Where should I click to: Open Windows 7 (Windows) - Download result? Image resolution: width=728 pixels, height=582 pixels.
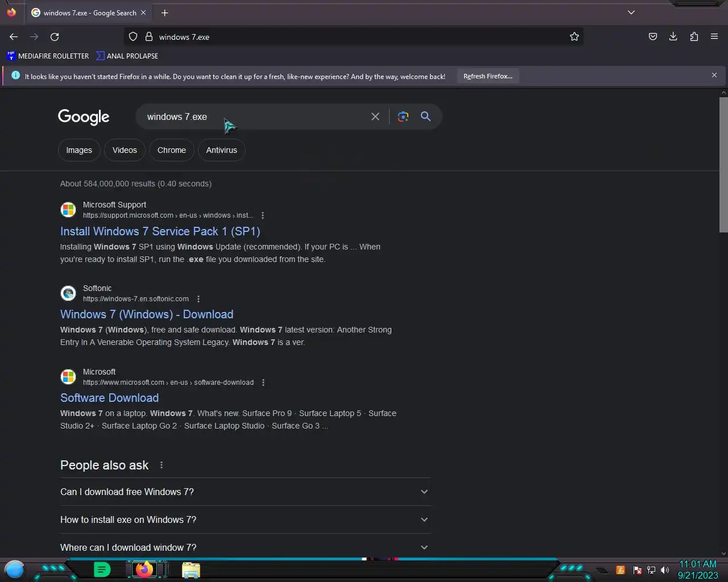[147, 314]
